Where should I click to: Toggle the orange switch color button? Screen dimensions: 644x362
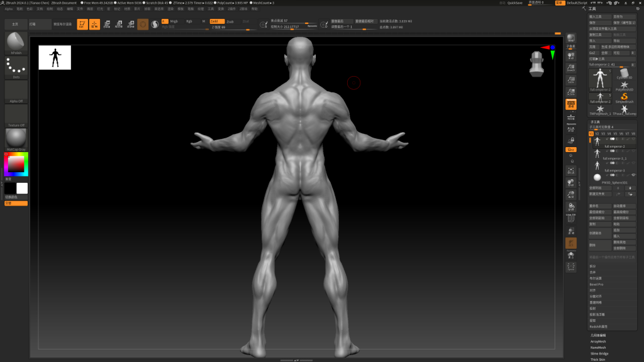pos(16,203)
